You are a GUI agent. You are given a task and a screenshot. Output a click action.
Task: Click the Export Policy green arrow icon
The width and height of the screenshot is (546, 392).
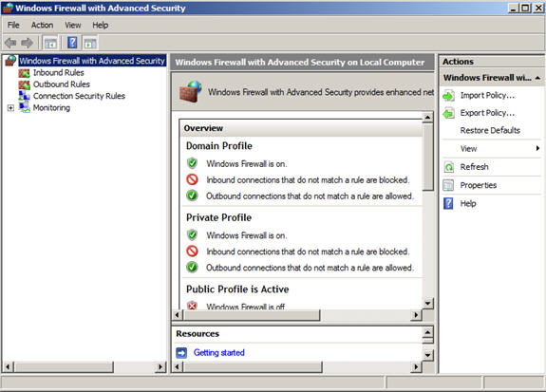tap(449, 113)
